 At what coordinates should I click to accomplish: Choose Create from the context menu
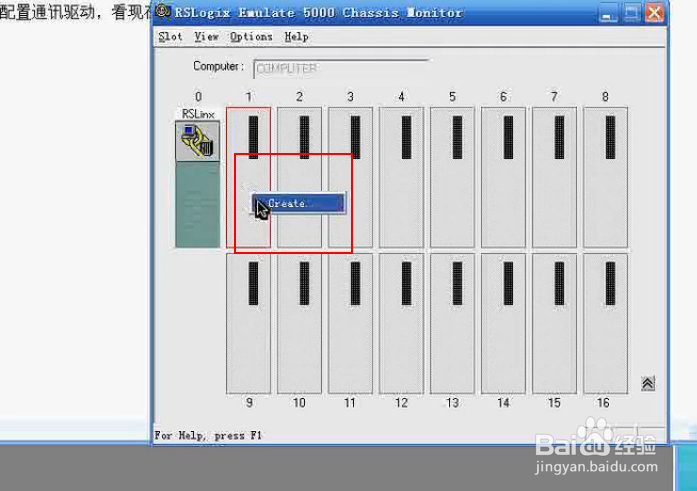(x=299, y=204)
